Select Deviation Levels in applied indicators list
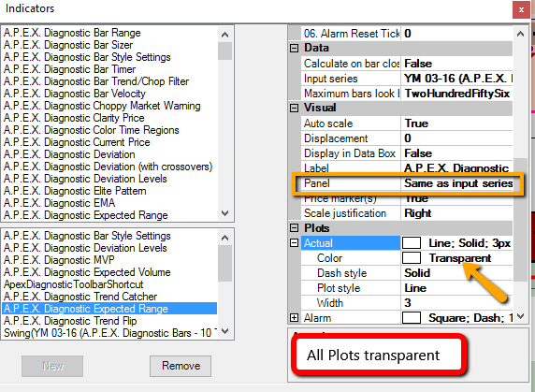The height and width of the screenshot is (392, 535). 85,248
